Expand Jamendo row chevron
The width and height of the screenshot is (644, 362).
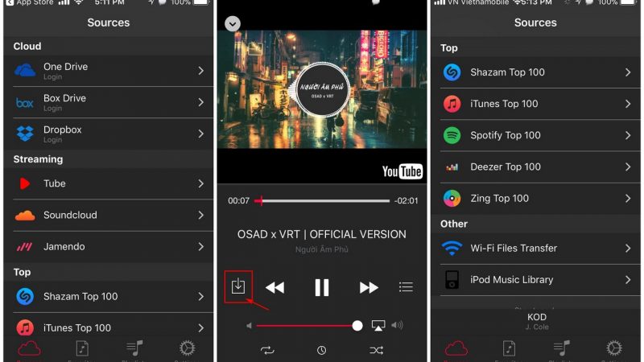click(200, 247)
